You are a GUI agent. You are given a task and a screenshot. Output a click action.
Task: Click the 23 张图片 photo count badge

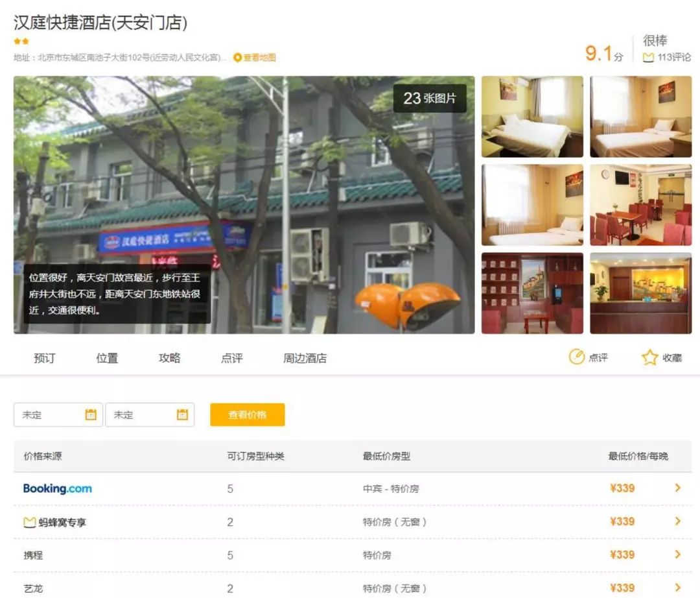(430, 98)
